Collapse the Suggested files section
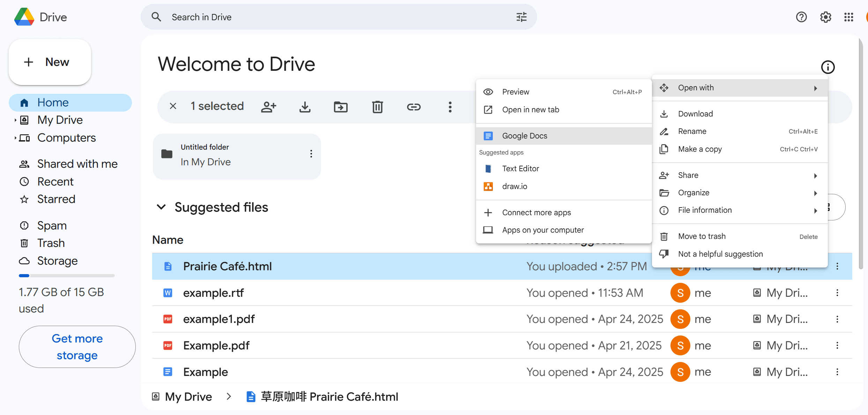Image resolution: width=868 pixels, height=415 pixels. [x=161, y=207]
